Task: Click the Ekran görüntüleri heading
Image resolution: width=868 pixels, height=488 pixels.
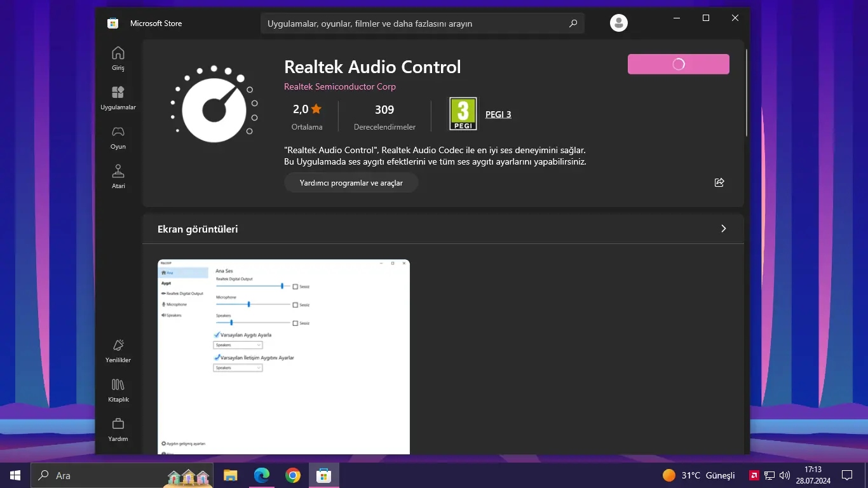Action: pyautogui.click(x=198, y=229)
